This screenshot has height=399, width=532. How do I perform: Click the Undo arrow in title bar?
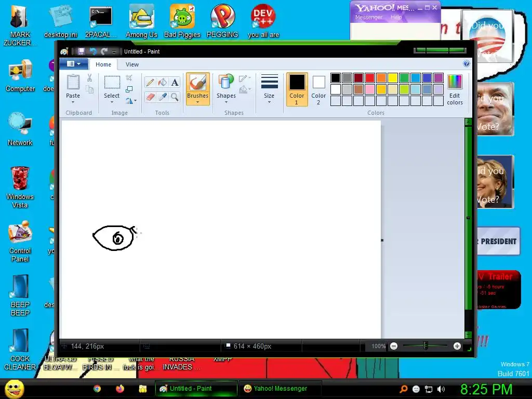92,51
